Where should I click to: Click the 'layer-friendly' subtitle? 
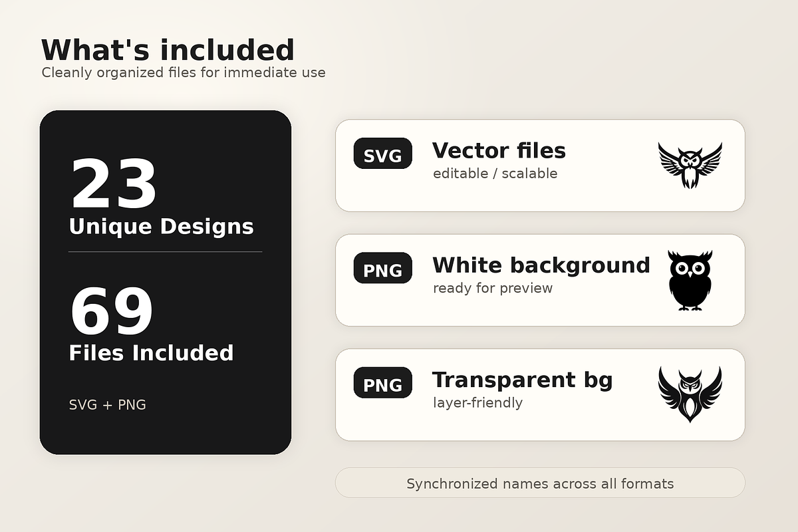coord(477,402)
